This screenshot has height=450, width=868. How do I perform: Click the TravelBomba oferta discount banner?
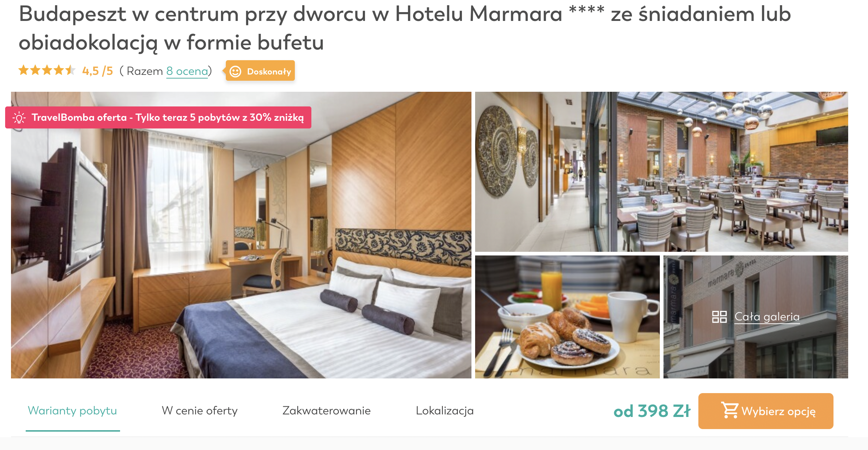pos(158,117)
